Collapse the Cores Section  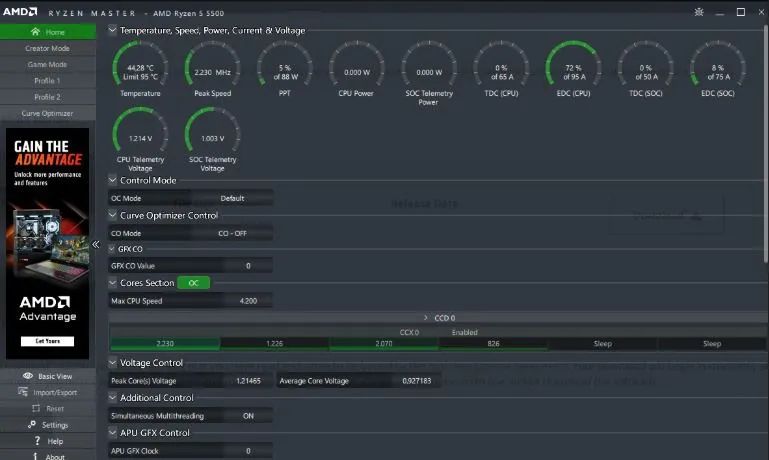tap(112, 282)
